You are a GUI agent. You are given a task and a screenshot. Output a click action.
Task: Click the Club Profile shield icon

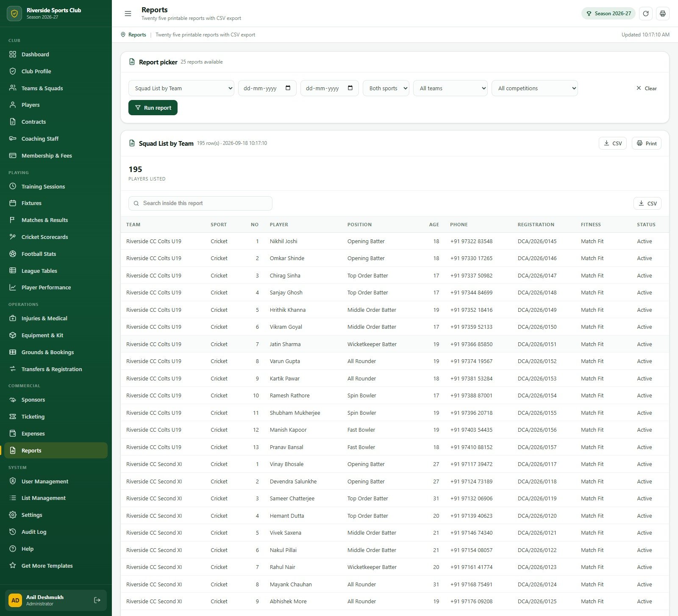click(x=13, y=71)
